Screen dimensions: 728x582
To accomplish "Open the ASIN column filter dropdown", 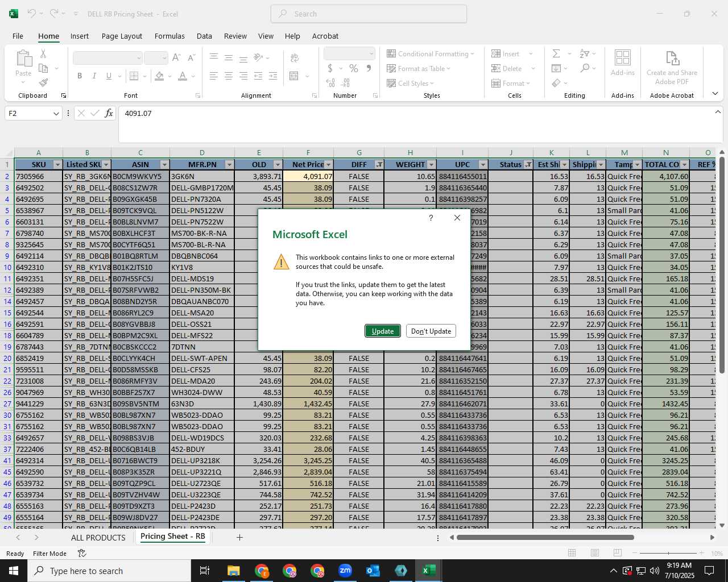I will coord(164,165).
